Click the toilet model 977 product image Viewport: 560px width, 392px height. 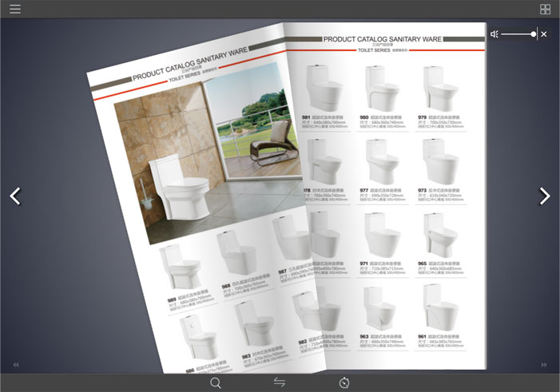pos(382,161)
